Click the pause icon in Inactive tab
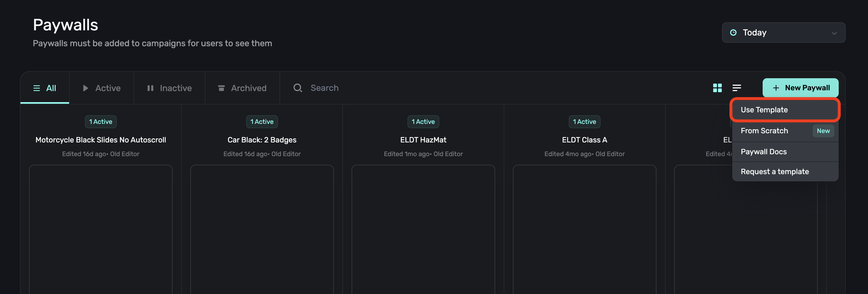 click(150, 88)
